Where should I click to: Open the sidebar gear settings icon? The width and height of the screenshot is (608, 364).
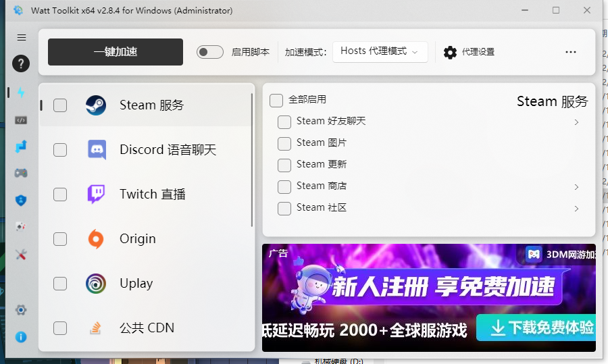point(22,310)
